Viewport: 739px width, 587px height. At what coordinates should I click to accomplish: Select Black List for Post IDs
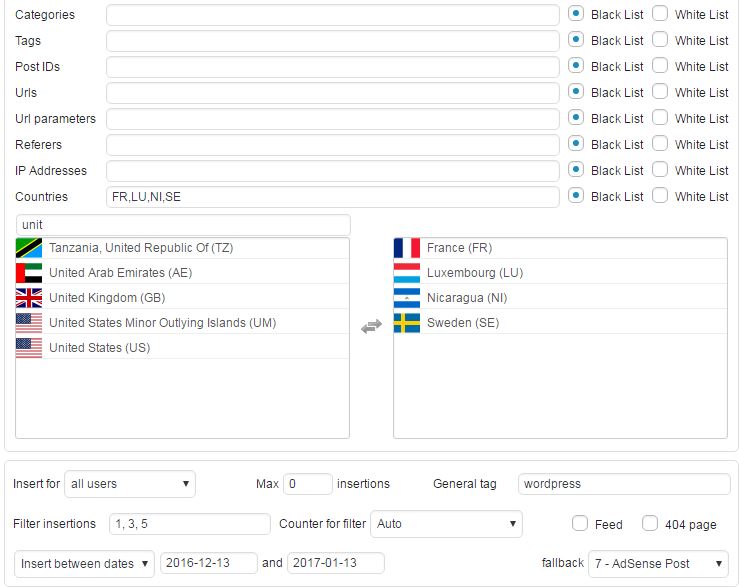575,66
